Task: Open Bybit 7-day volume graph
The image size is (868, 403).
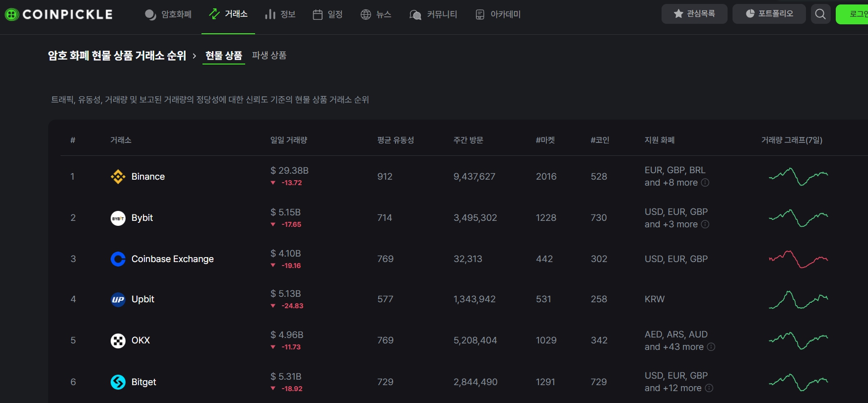Action: click(x=799, y=218)
